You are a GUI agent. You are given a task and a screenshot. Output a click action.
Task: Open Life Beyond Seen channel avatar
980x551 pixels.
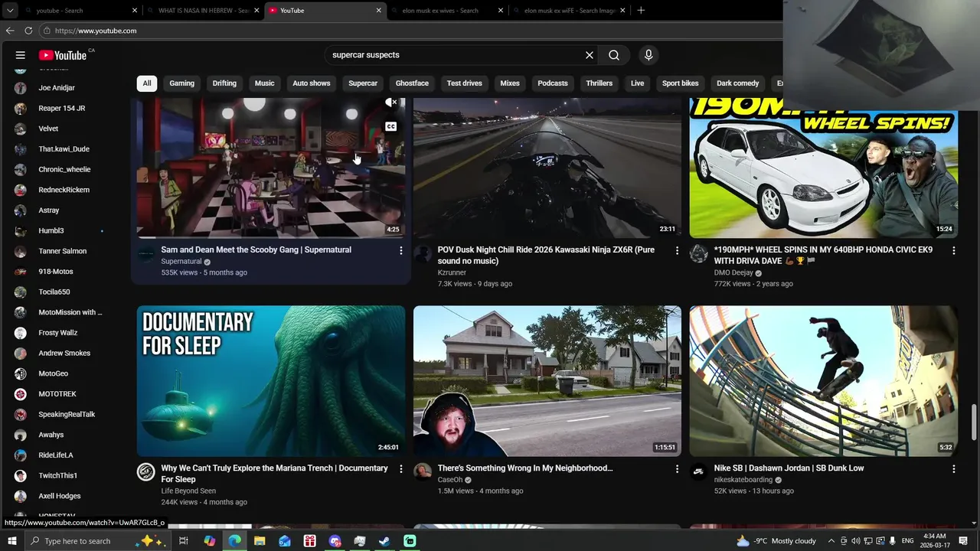(x=146, y=471)
